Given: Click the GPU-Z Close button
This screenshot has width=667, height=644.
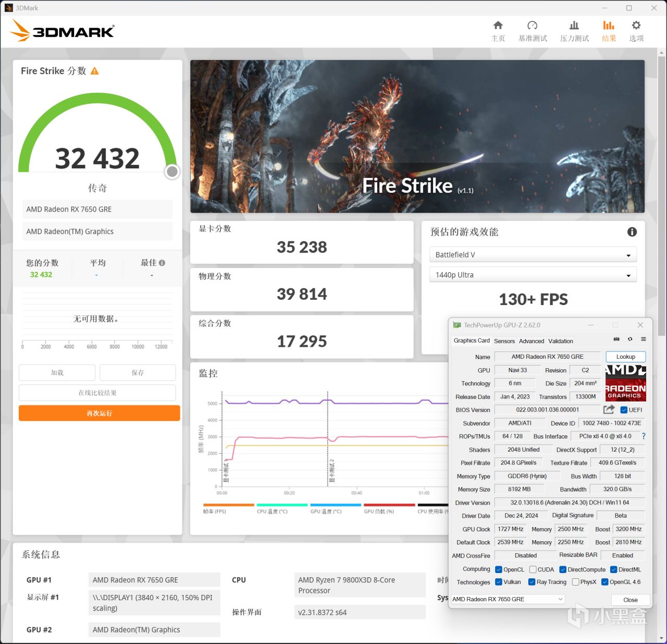Looking at the screenshot, I should click(x=631, y=600).
